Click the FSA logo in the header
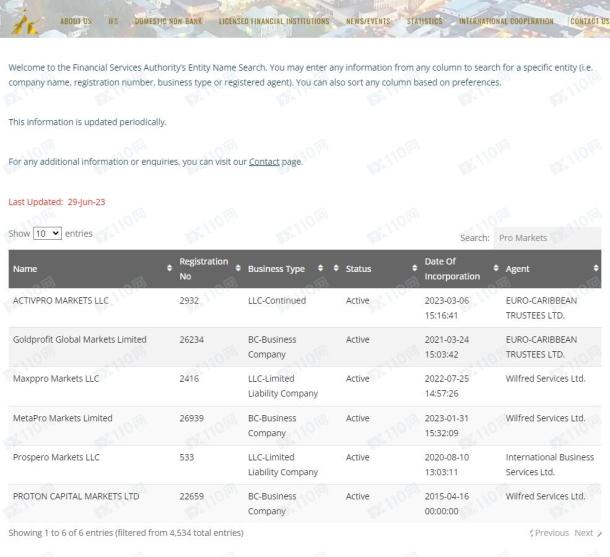610x557 pixels. 25,21
